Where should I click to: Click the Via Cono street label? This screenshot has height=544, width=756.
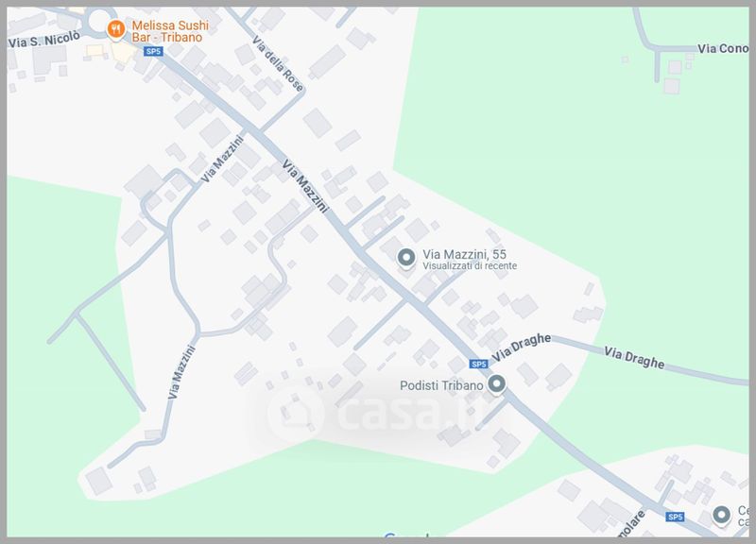coord(723,48)
